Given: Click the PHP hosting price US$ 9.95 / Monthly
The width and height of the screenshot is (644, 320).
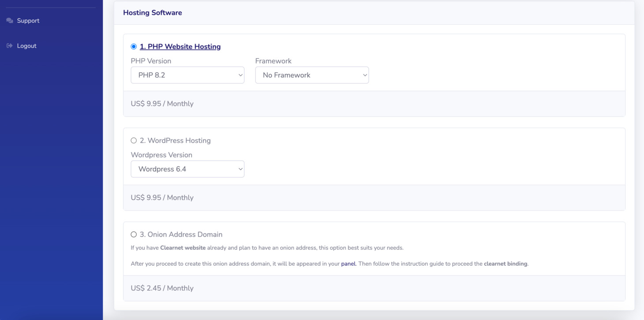Looking at the screenshot, I should coord(162,104).
